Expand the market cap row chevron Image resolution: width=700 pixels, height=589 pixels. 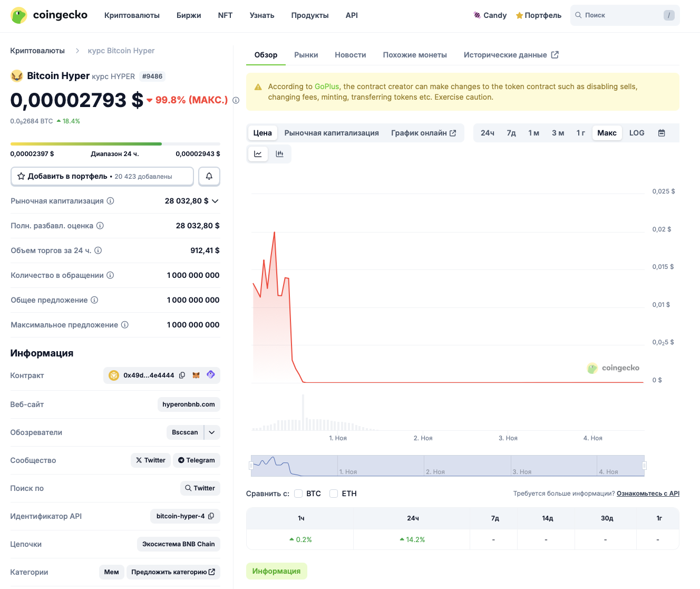(215, 201)
